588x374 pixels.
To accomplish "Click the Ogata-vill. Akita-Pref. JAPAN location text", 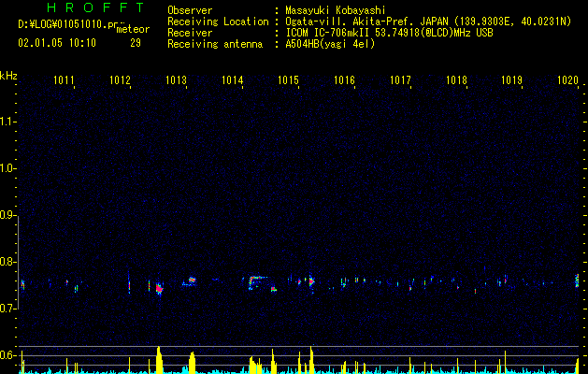I will tap(428, 22).
